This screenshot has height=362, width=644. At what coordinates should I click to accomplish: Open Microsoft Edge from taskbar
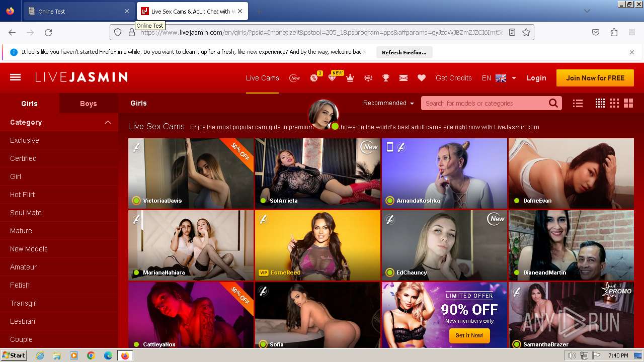108,355
